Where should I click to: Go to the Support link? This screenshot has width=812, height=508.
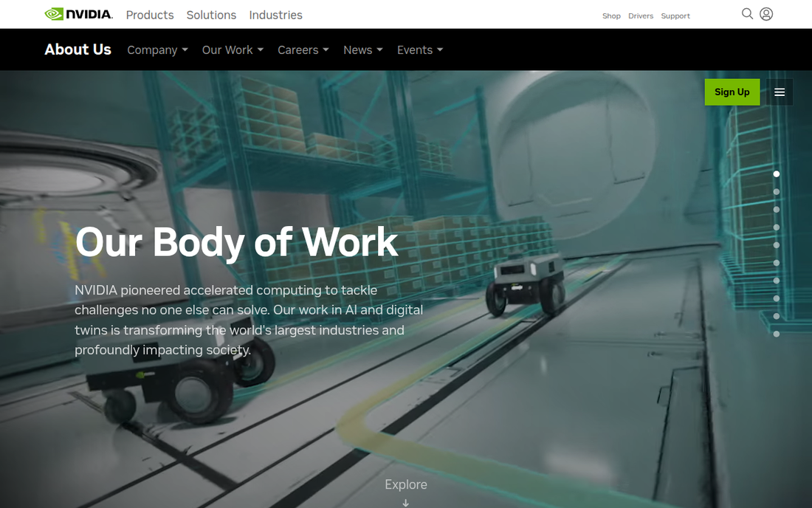click(675, 16)
